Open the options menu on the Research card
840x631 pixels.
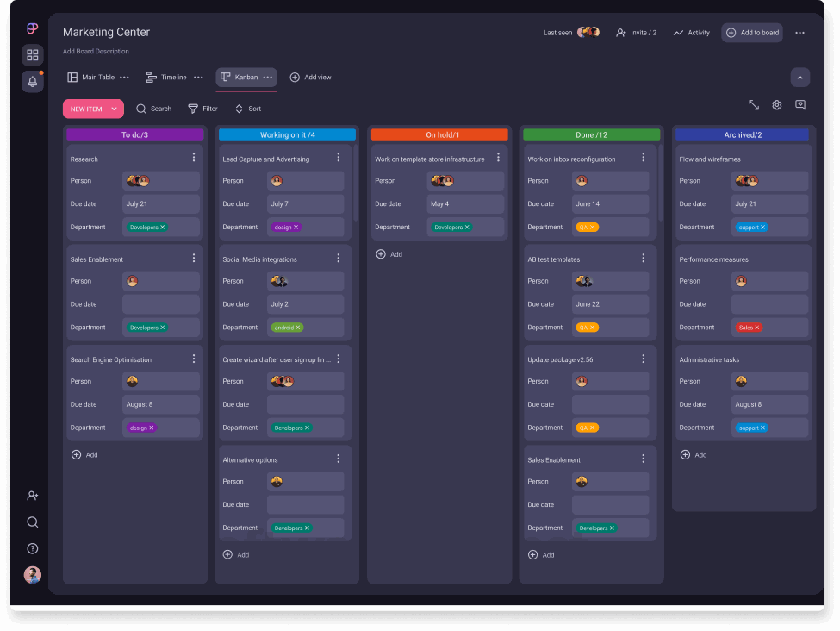pyautogui.click(x=193, y=159)
